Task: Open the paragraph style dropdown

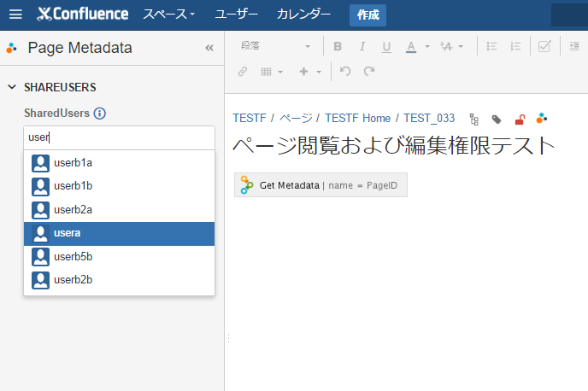Action: (275, 46)
